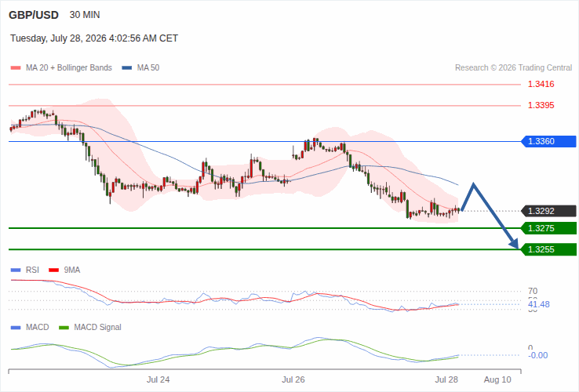Viewport: 579px width, 392px height.
Task: Click the 30 MIN timeframe label
Action: 85,15
